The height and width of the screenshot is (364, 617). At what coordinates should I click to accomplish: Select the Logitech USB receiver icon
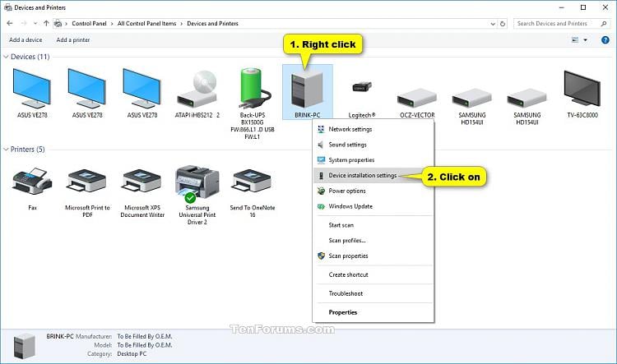(x=362, y=86)
